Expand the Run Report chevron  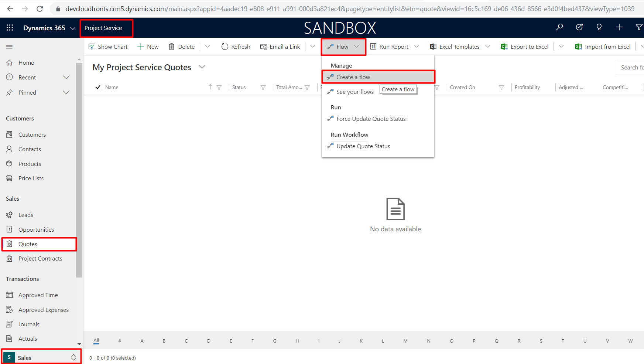tap(417, 47)
